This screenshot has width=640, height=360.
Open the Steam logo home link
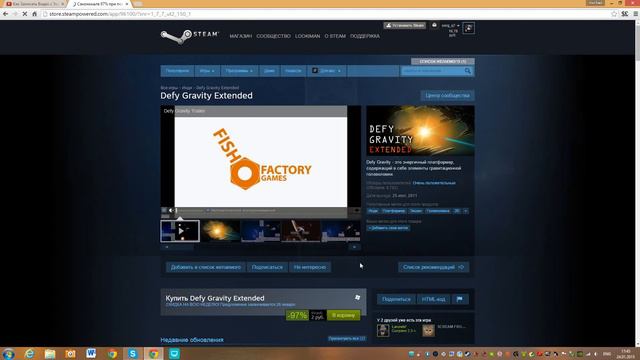190,36
